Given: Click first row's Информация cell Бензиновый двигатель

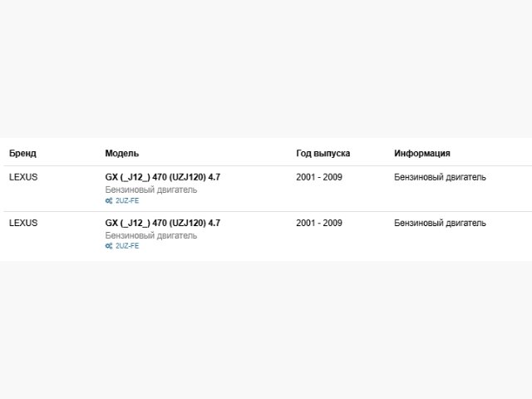Looking at the screenshot, I should point(441,177).
